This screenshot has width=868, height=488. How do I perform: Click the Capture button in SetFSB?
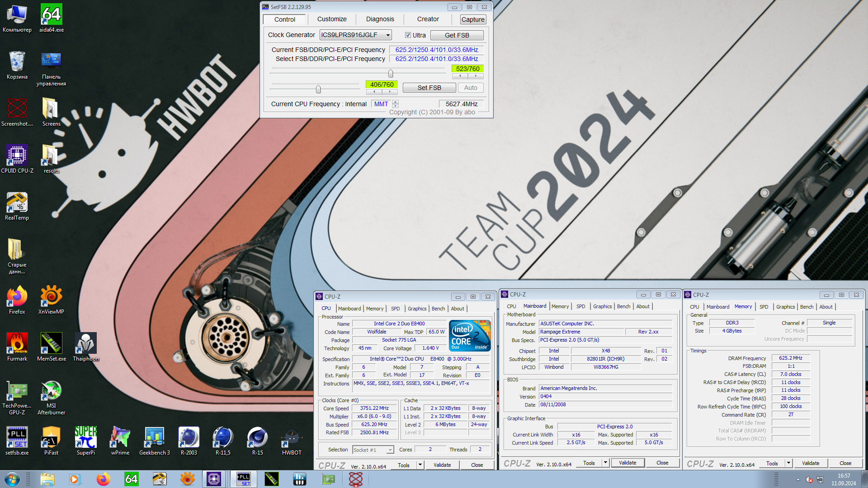point(473,19)
